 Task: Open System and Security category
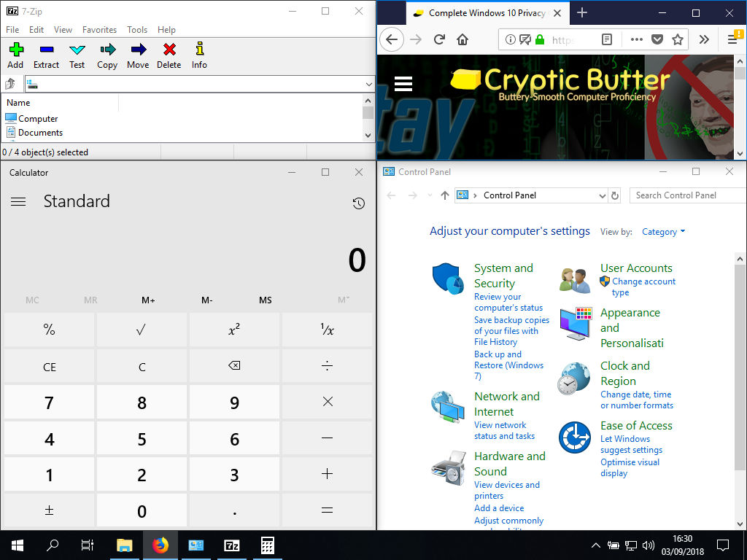click(503, 276)
